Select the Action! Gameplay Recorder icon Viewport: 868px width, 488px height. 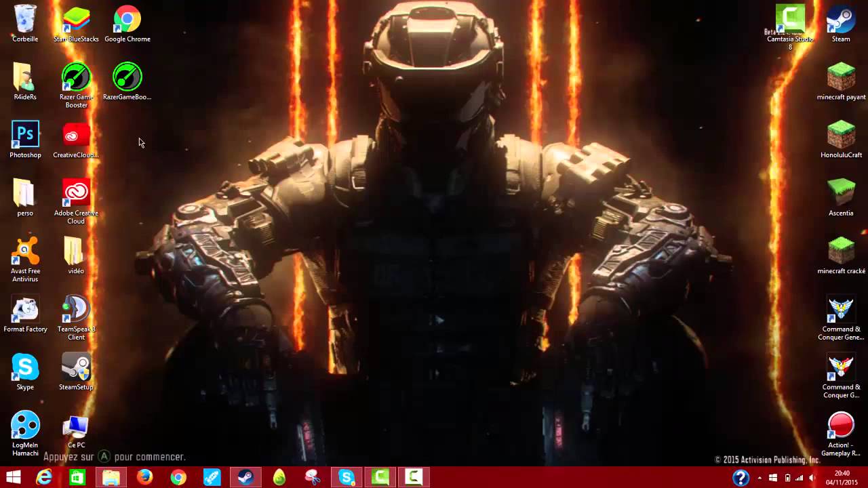coord(841,426)
